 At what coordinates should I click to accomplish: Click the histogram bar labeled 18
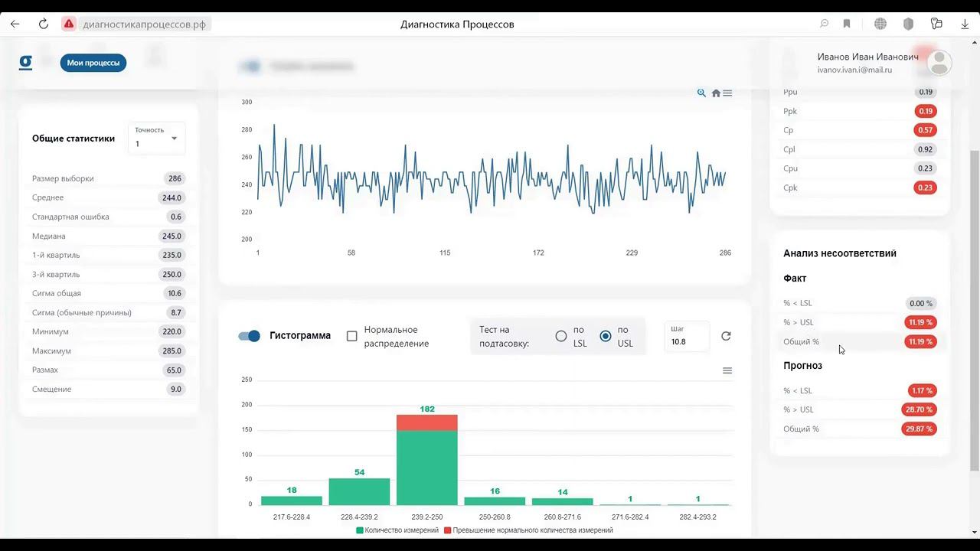pyautogui.click(x=292, y=500)
